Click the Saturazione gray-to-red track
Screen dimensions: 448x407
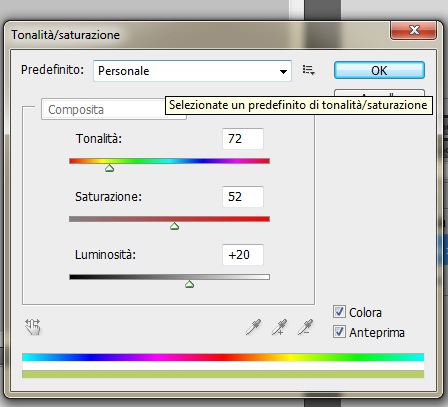pos(169,219)
